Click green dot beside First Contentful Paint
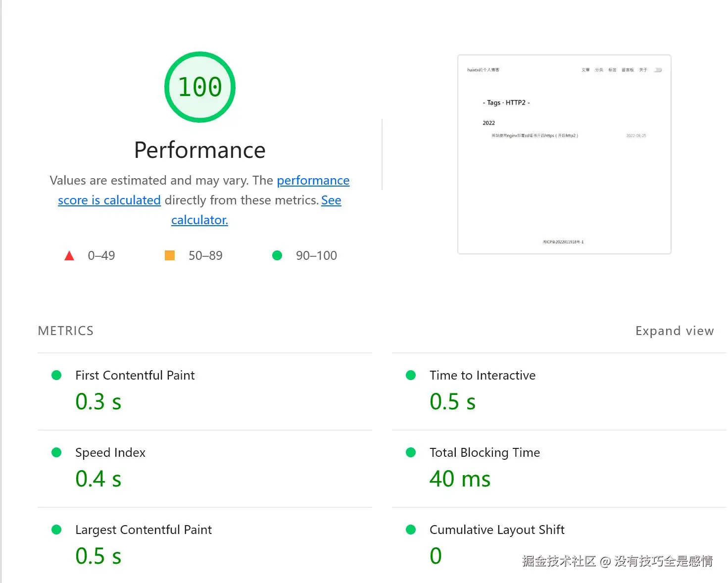This screenshot has height=583, width=728. [56, 375]
